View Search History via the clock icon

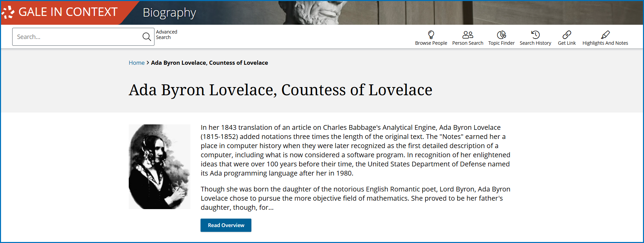click(x=535, y=35)
